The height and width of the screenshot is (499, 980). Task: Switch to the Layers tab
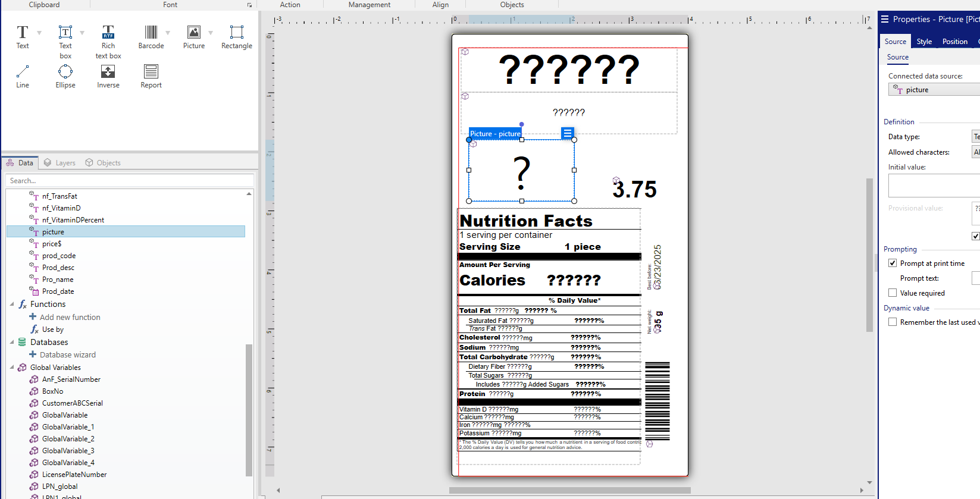pos(60,163)
